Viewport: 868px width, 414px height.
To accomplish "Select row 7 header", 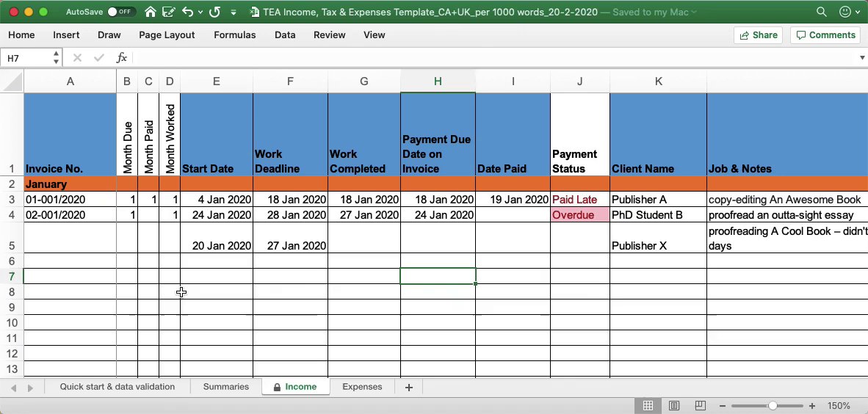I will coord(12,276).
